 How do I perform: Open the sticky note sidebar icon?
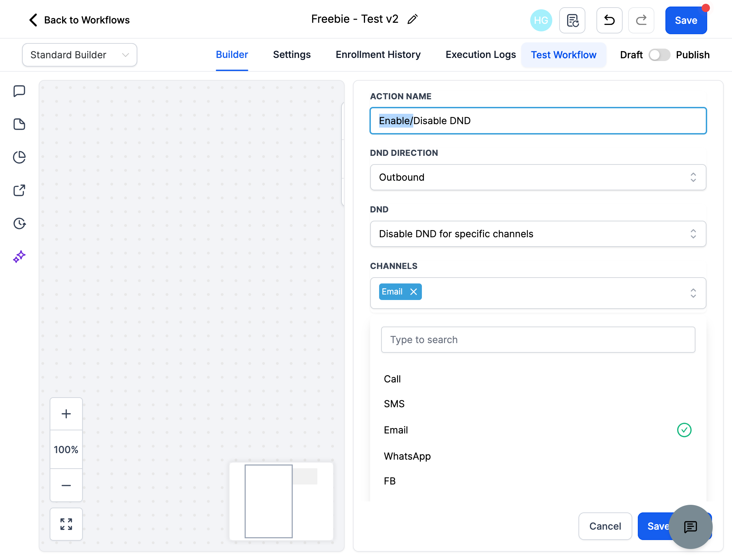tap(19, 124)
